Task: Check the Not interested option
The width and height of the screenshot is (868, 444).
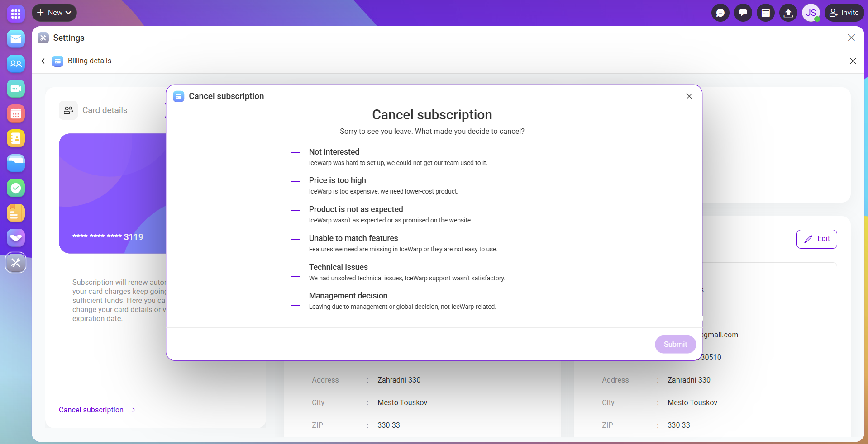Action: coord(296,157)
